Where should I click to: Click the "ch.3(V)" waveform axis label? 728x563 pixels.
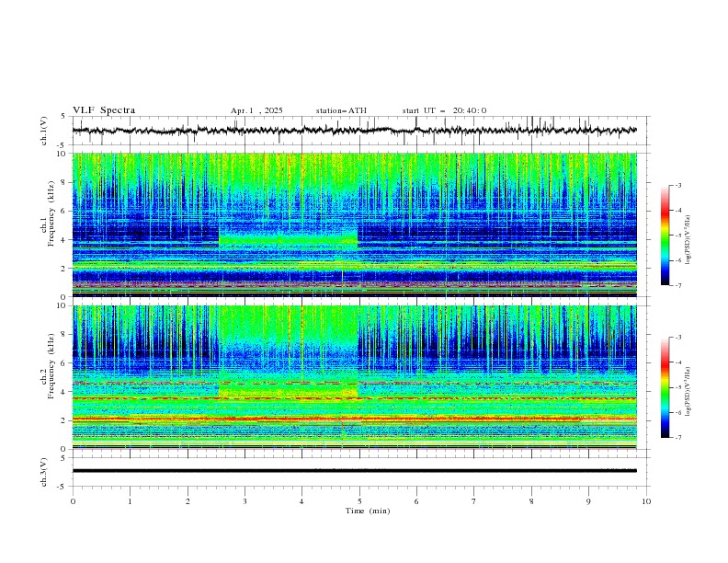pyautogui.click(x=44, y=472)
